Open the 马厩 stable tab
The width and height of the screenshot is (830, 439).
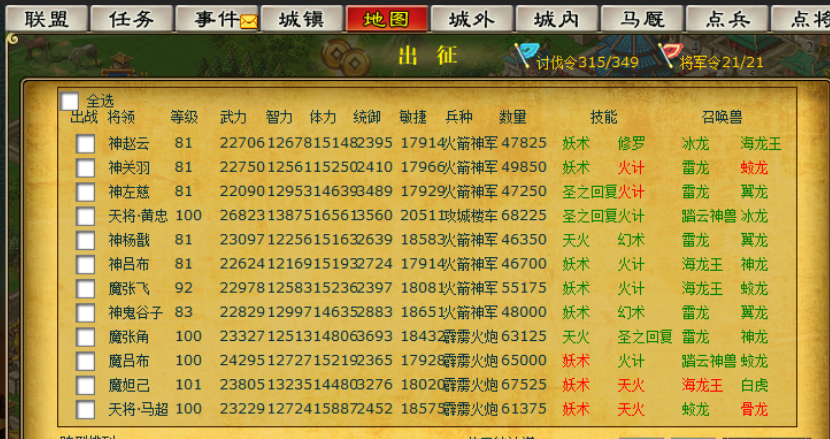[x=642, y=19]
